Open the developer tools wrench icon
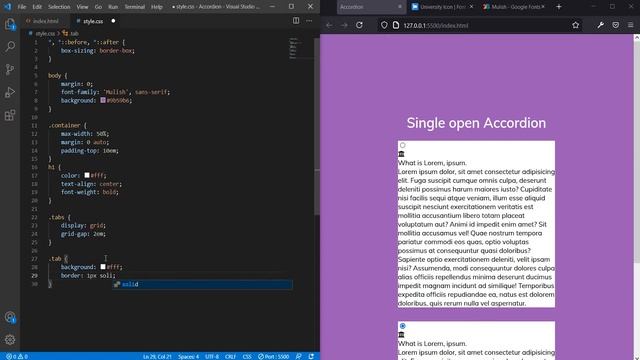 (600, 25)
